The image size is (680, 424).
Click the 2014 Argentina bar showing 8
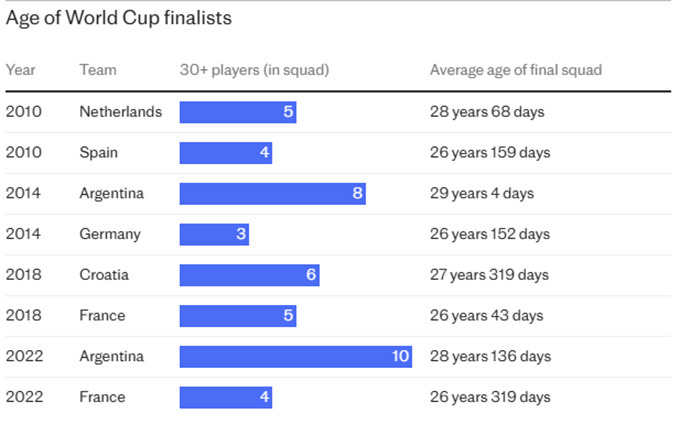tap(272, 194)
